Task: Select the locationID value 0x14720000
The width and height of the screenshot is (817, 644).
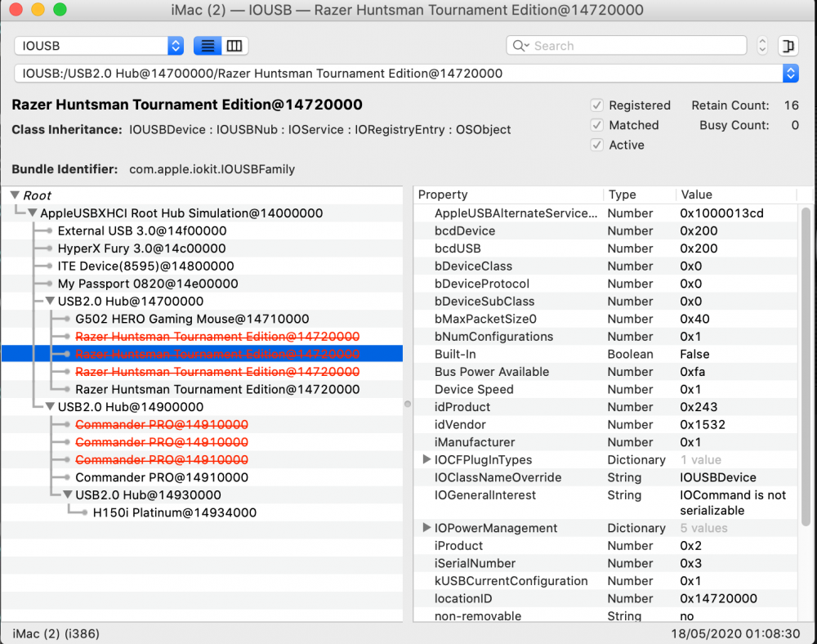Action: pyautogui.click(x=718, y=599)
